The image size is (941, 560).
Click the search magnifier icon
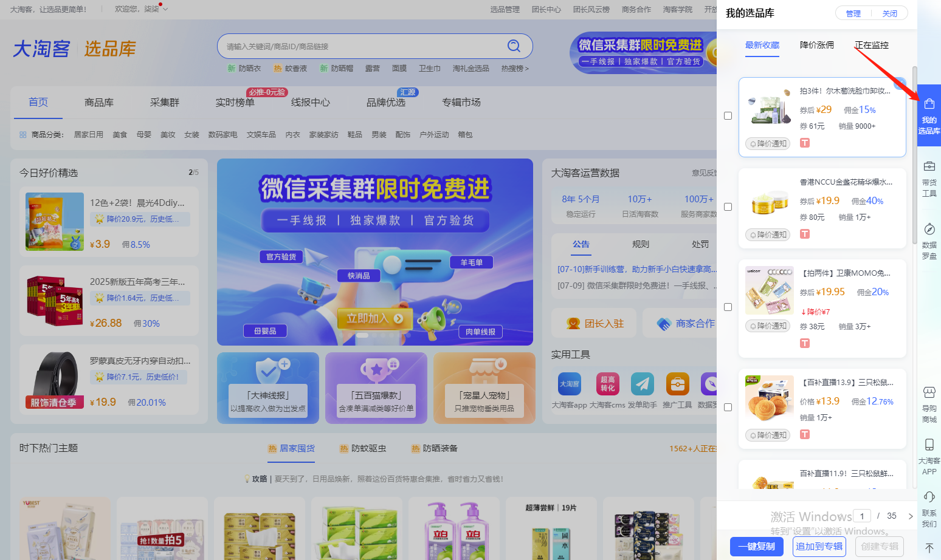point(514,46)
